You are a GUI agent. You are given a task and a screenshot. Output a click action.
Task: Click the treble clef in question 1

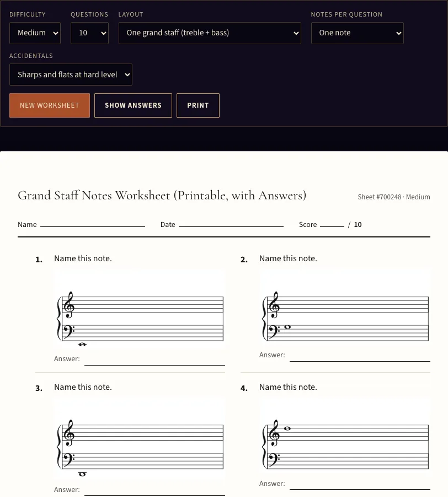coord(69,305)
